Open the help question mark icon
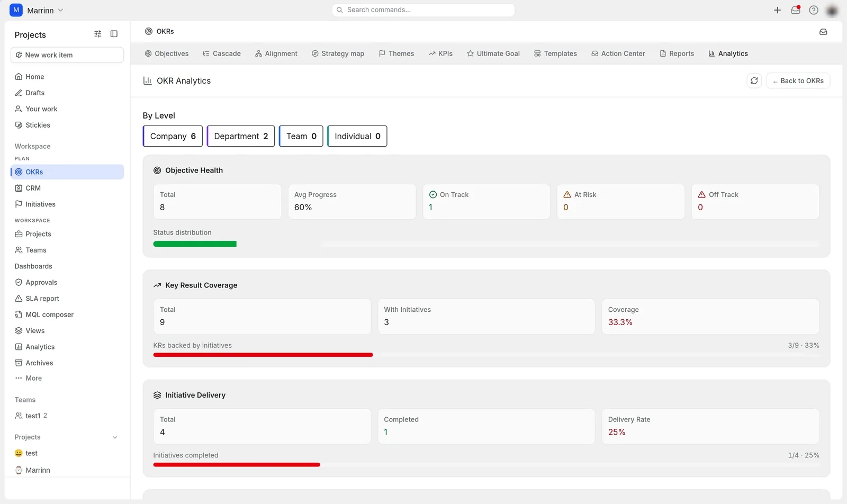Image resolution: width=847 pixels, height=504 pixels. pyautogui.click(x=814, y=10)
